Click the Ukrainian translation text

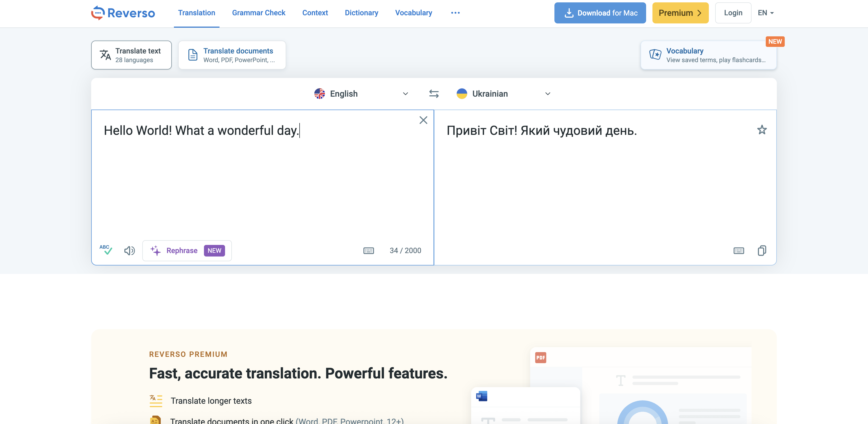tap(542, 130)
